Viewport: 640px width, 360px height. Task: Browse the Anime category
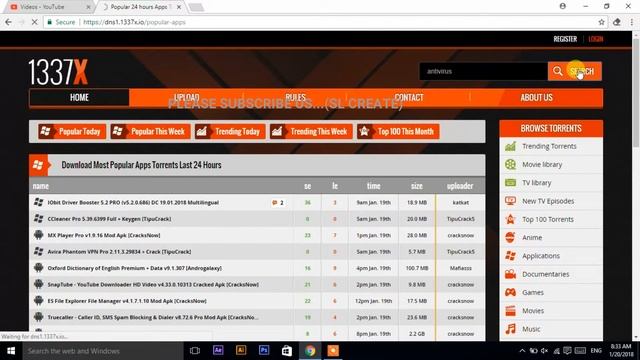coord(532,238)
